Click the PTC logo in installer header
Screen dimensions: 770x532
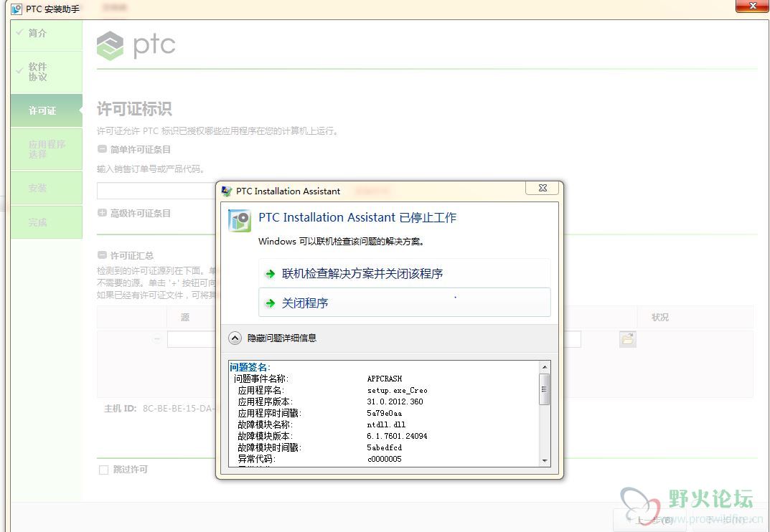136,46
